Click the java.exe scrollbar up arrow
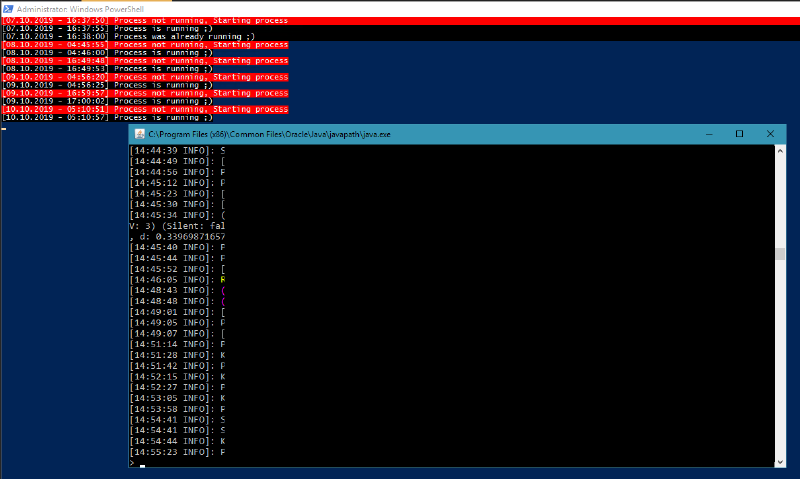The height and width of the screenshot is (479, 800). click(x=780, y=150)
